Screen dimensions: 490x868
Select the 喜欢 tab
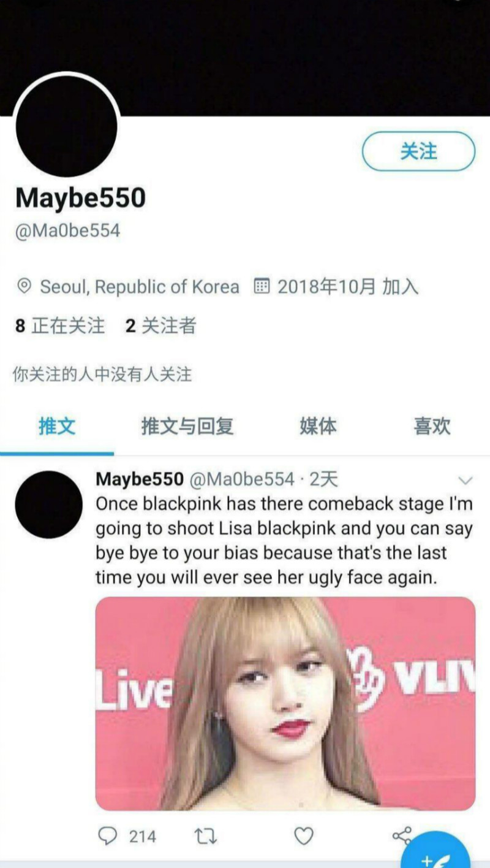pyautogui.click(x=432, y=426)
